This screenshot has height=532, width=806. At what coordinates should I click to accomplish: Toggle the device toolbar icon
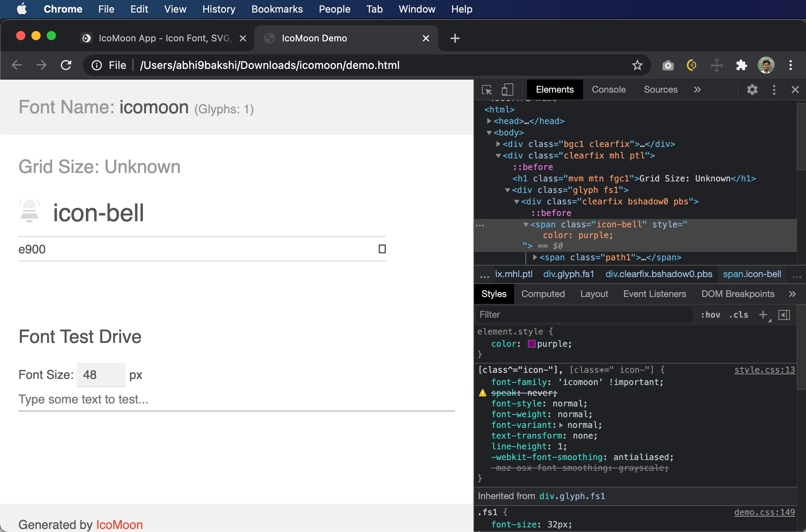pyautogui.click(x=507, y=90)
